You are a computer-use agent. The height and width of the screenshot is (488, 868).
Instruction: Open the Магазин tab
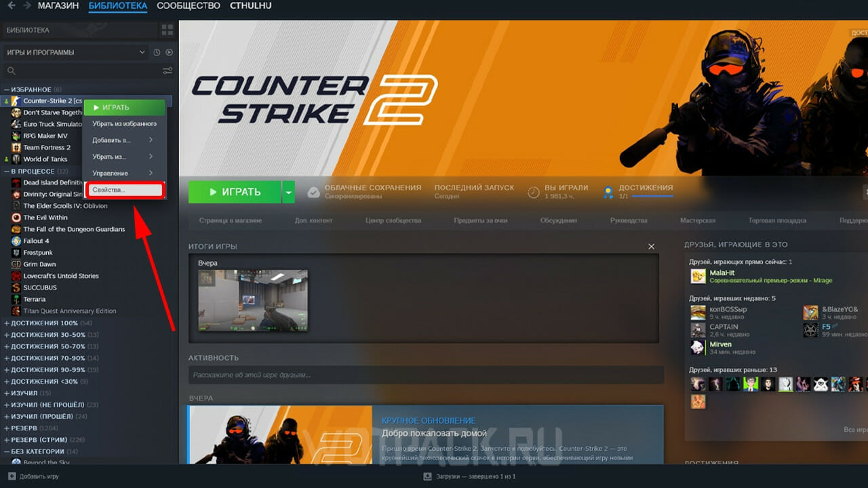(58, 5)
